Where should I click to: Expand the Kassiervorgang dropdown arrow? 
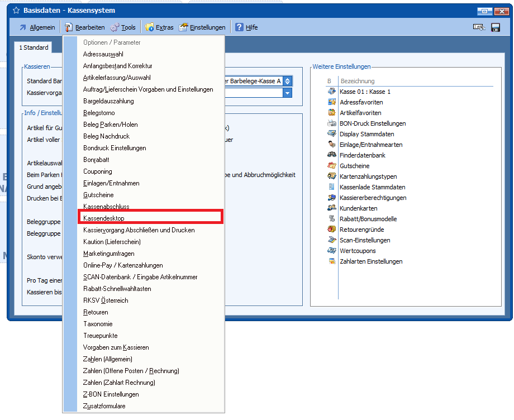(x=287, y=93)
